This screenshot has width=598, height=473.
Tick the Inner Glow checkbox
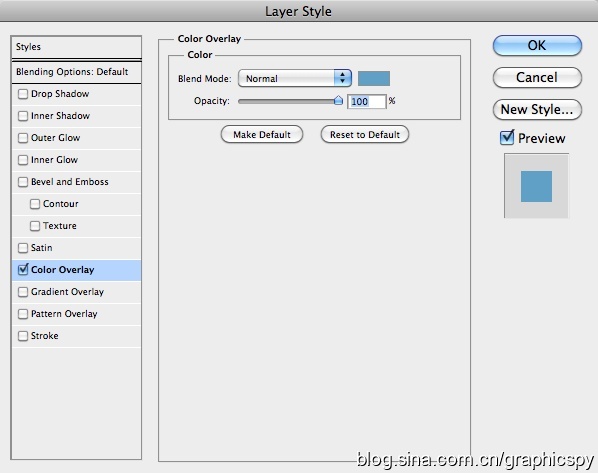pyautogui.click(x=23, y=160)
